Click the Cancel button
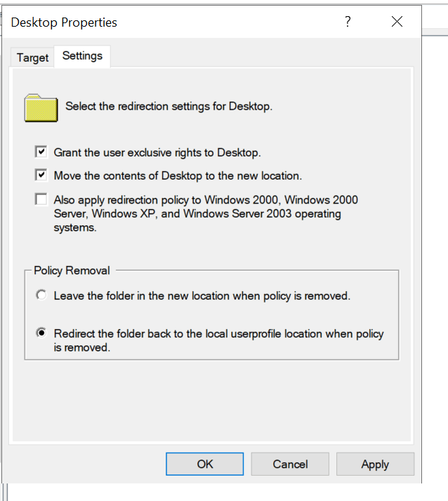 290,464
